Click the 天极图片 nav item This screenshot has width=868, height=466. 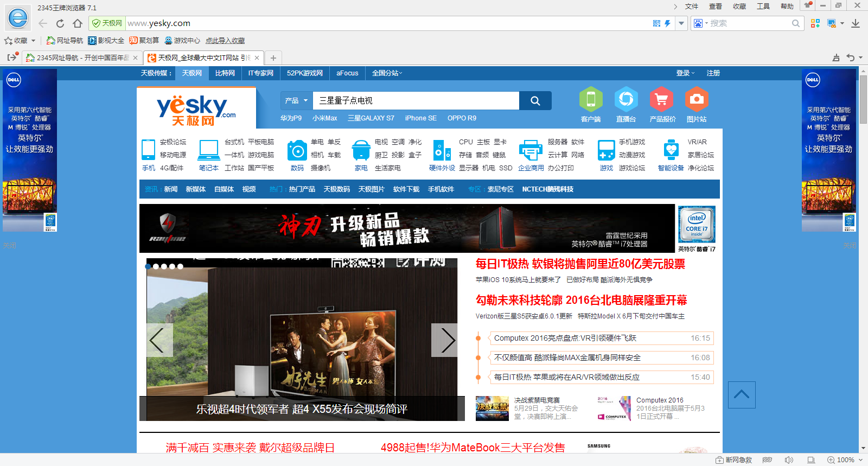pyautogui.click(x=372, y=189)
